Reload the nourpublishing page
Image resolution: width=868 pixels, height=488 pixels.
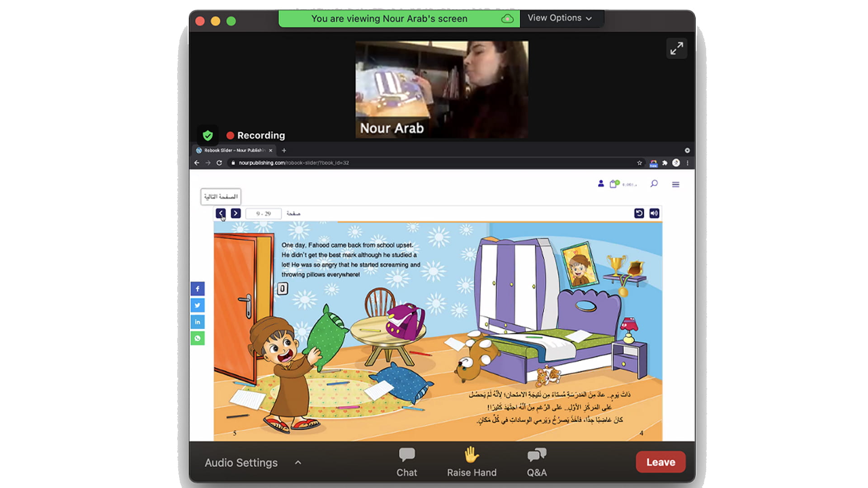[219, 163]
